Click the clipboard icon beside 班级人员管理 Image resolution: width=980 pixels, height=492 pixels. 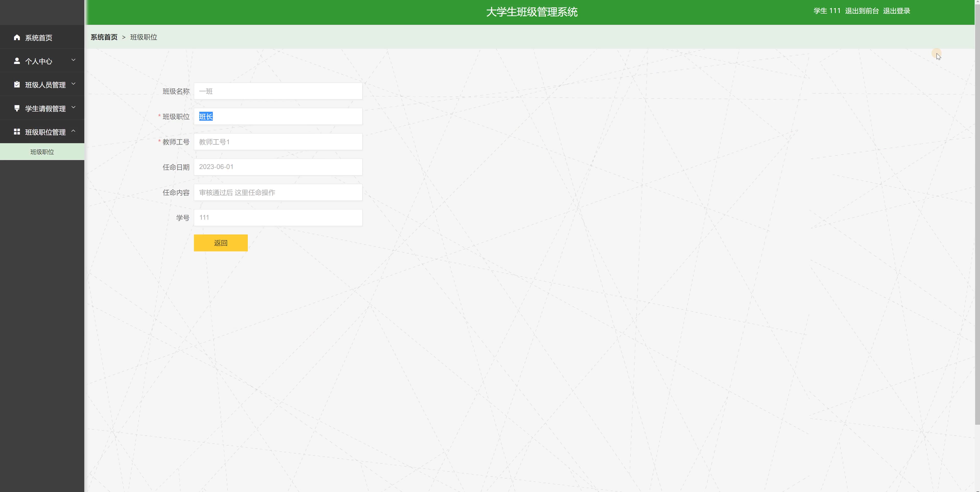click(x=17, y=85)
